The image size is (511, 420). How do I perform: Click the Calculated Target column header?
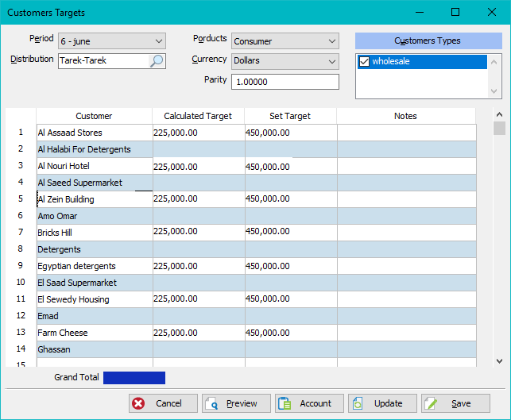pos(198,116)
